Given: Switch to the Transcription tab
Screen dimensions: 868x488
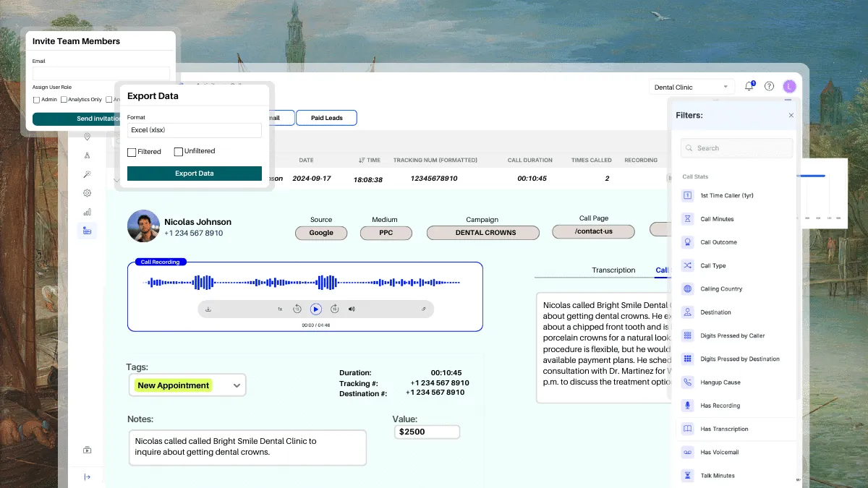Looking at the screenshot, I should 613,270.
